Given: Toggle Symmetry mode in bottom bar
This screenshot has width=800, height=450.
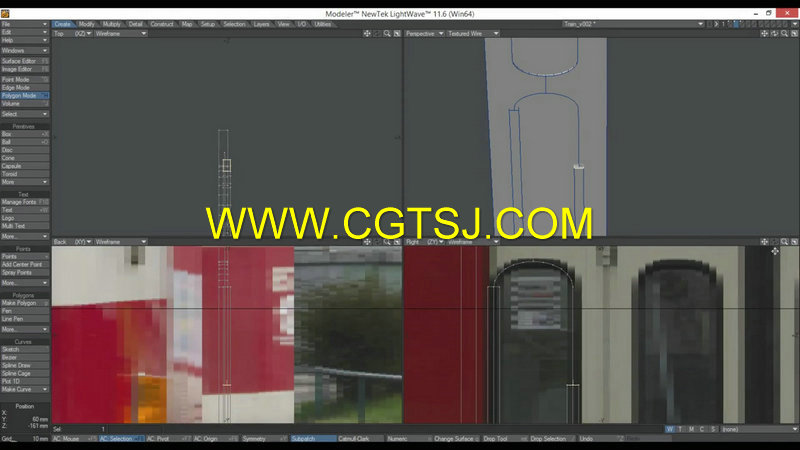Looking at the screenshot, I should (x=264, y=439).
